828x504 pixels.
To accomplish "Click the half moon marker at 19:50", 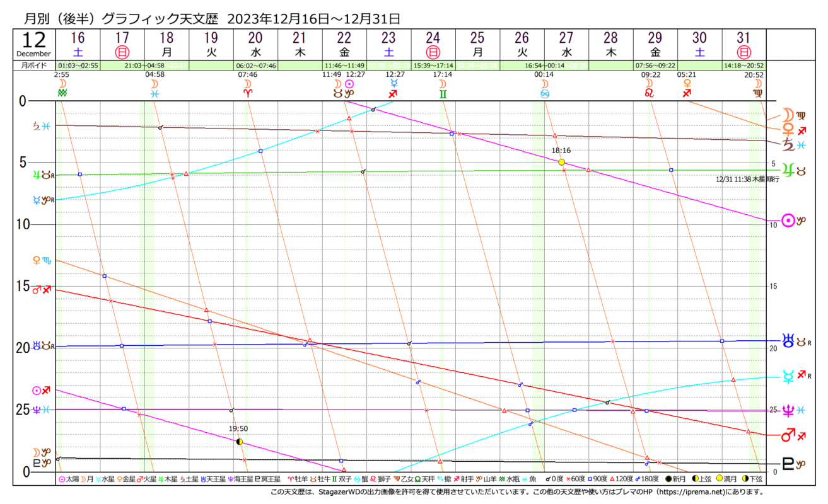I will click(x=239, y=442).
